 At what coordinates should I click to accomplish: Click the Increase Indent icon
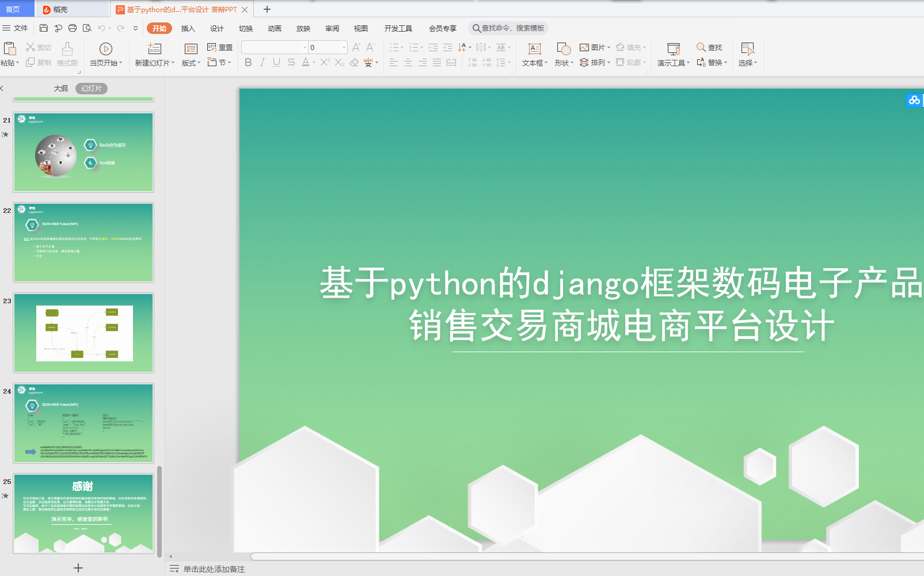click(447, 47)
